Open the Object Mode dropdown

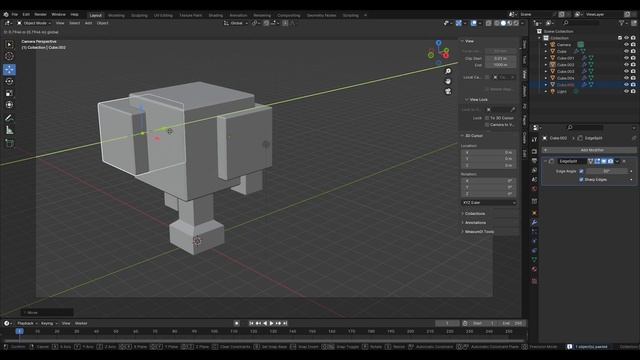tap(33, 23)
